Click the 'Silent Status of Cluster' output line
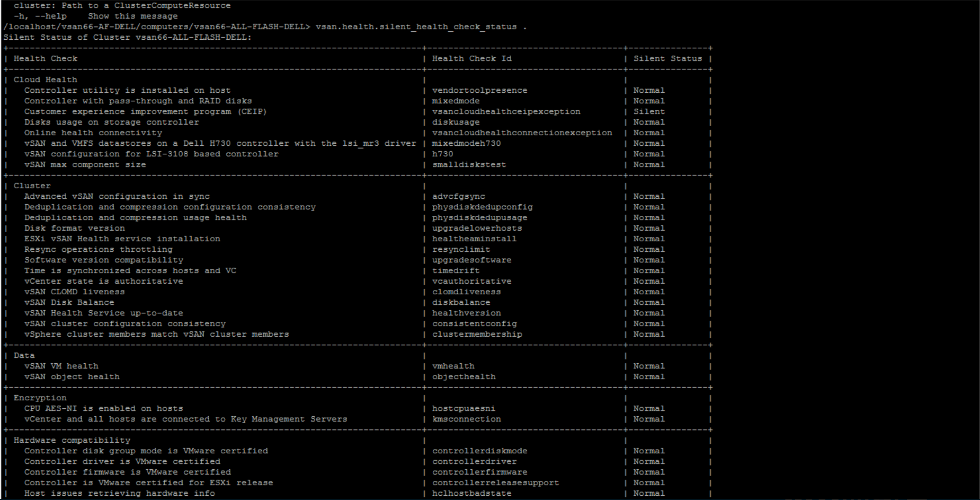This screenshot has height=500, width=980. pyautogui.click(x=127, y=37)
